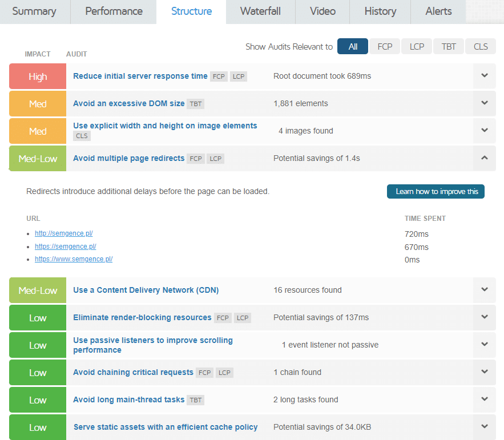This screenshot has height=440, width=504.
Task: Expand the efficient cache policy audit chevron
Action: 485,427
